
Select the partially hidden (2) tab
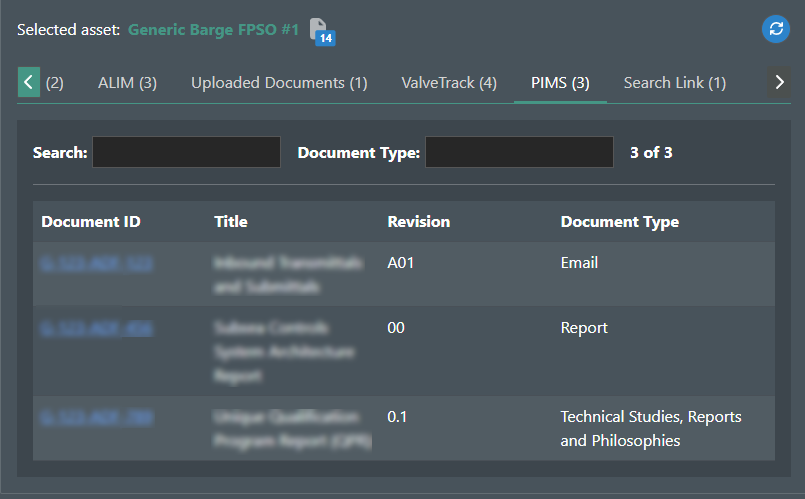coord(54,83)
